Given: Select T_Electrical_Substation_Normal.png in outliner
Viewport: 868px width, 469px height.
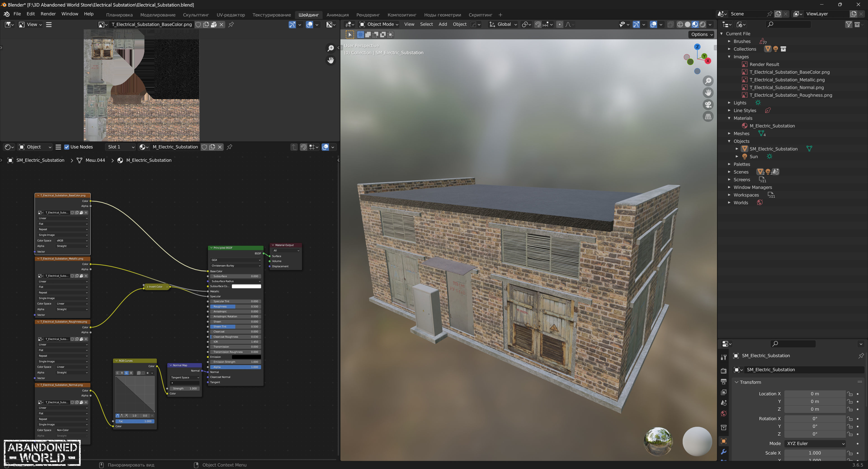Looking at the screenshot, I should [786, 87].
